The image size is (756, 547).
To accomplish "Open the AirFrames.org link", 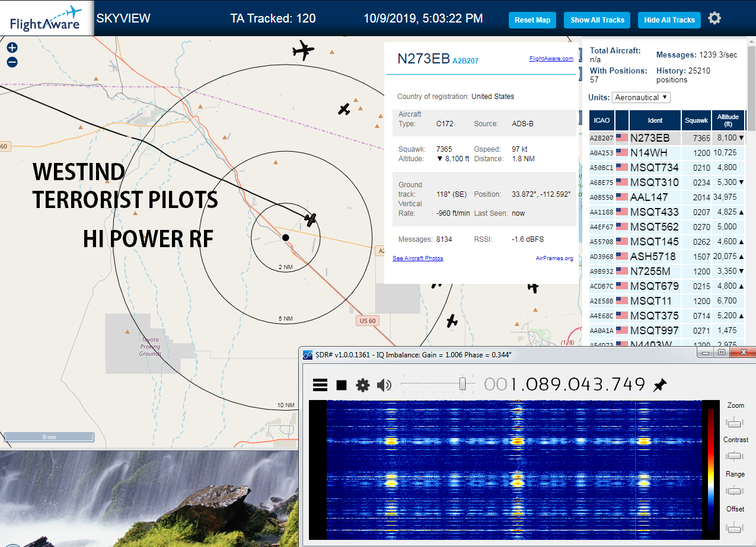I will [554, 258].
